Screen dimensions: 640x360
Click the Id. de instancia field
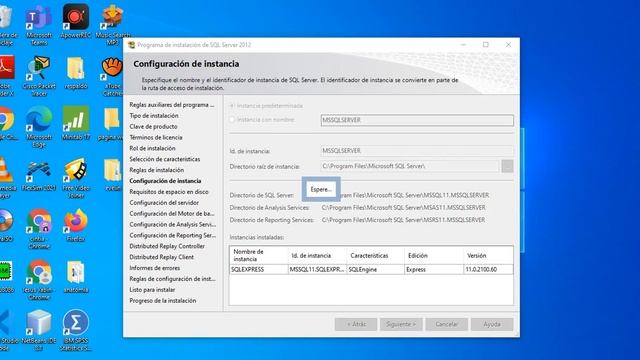417,151
